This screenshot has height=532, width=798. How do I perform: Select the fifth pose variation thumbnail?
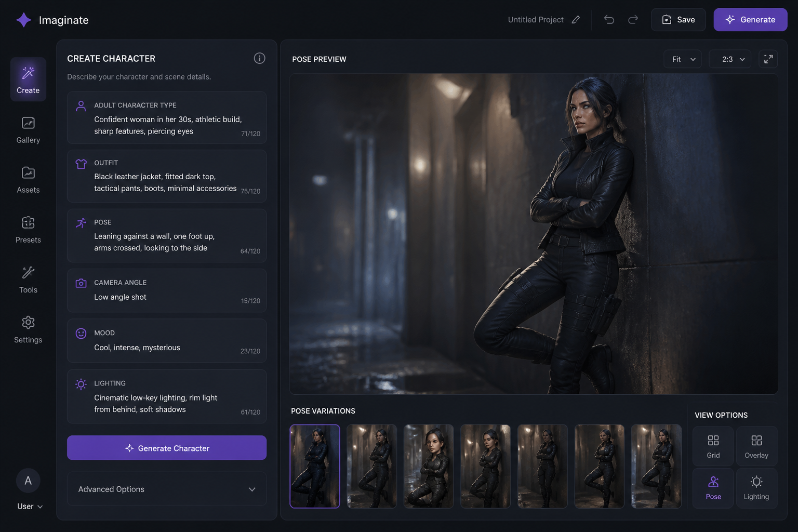tap(542, 466)
